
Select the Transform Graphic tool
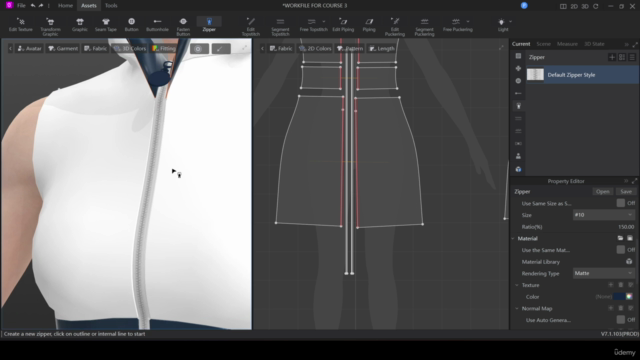click(x=50, y=27)
